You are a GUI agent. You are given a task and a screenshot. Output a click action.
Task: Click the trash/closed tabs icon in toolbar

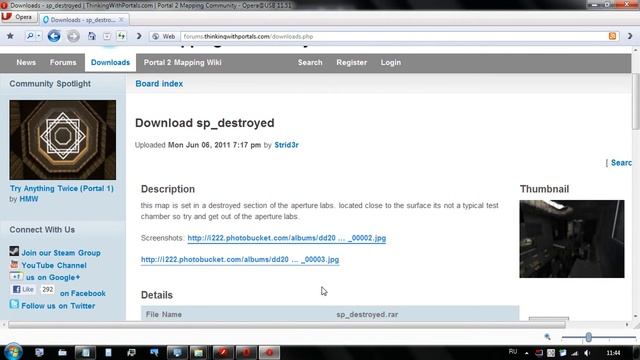coord(107,36)
